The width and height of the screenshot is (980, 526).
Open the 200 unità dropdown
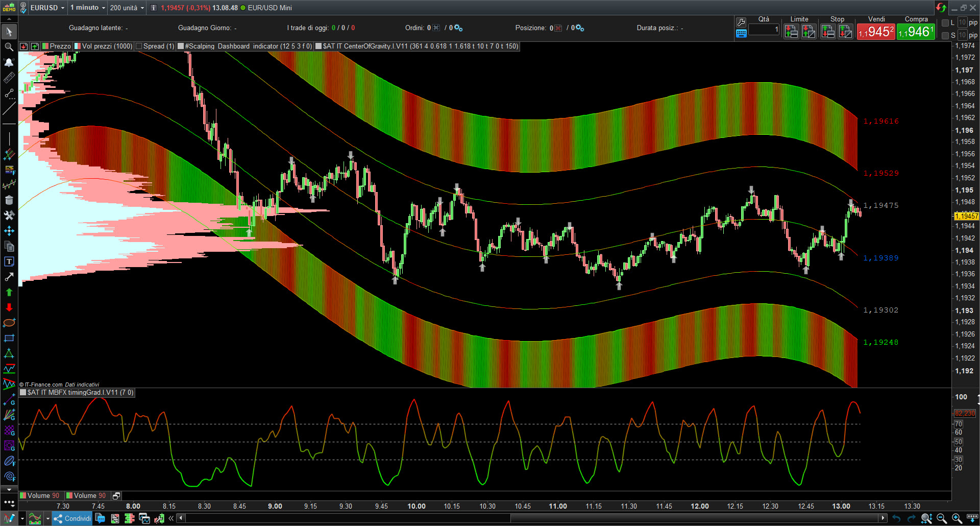pos(127,8)
